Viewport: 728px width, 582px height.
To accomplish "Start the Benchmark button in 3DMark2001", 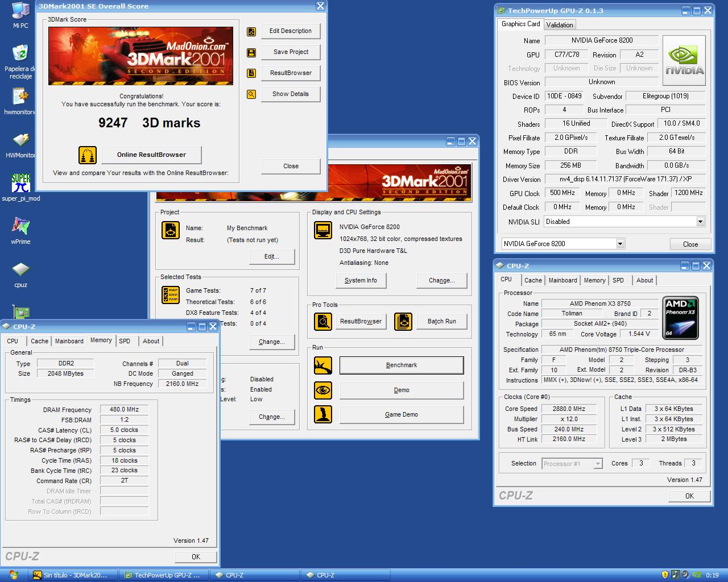I will [402, 365].
